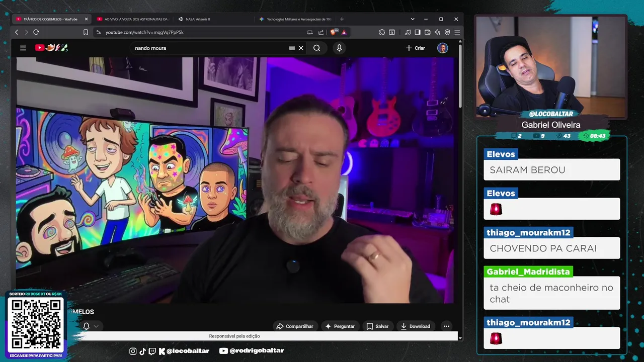Viewport: 644px width, 362px height.
Task: Click the YouTube video player
Action: (235, 180)
